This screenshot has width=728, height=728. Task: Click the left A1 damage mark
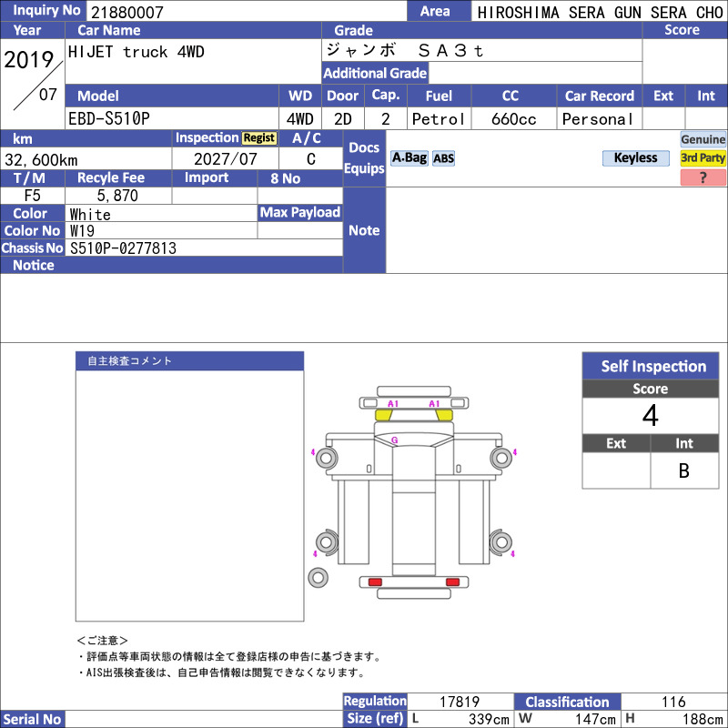coord(393,403)
